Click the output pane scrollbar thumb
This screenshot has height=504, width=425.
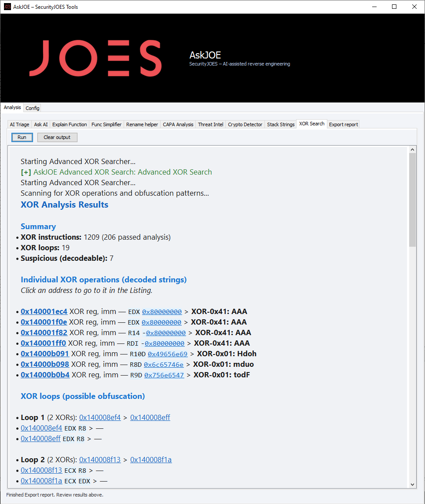point(413,200)
